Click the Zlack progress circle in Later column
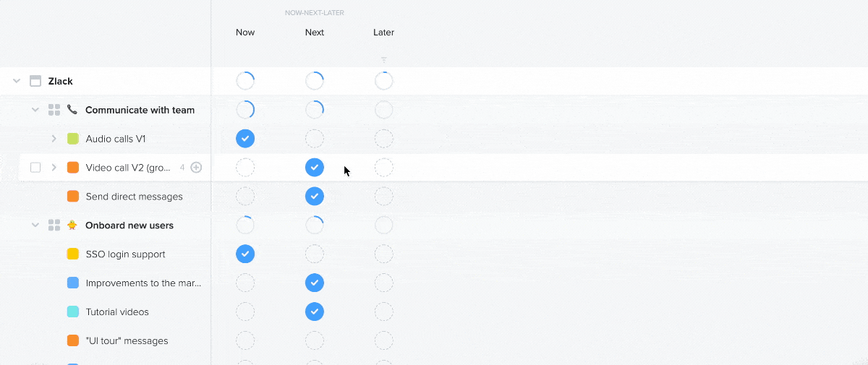The image size is (868, 365). (384, 81)
